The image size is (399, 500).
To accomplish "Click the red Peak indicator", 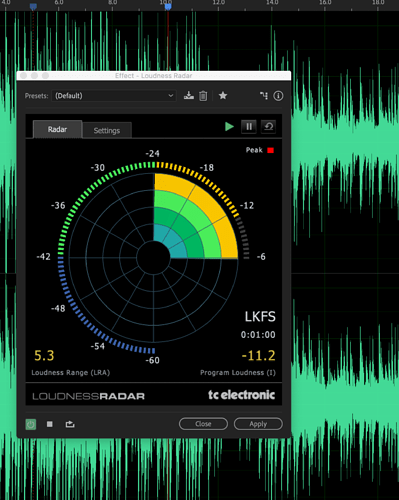I will [x=270, y=150].
